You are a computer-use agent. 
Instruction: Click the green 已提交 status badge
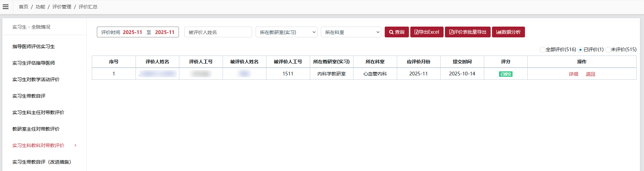506,74
